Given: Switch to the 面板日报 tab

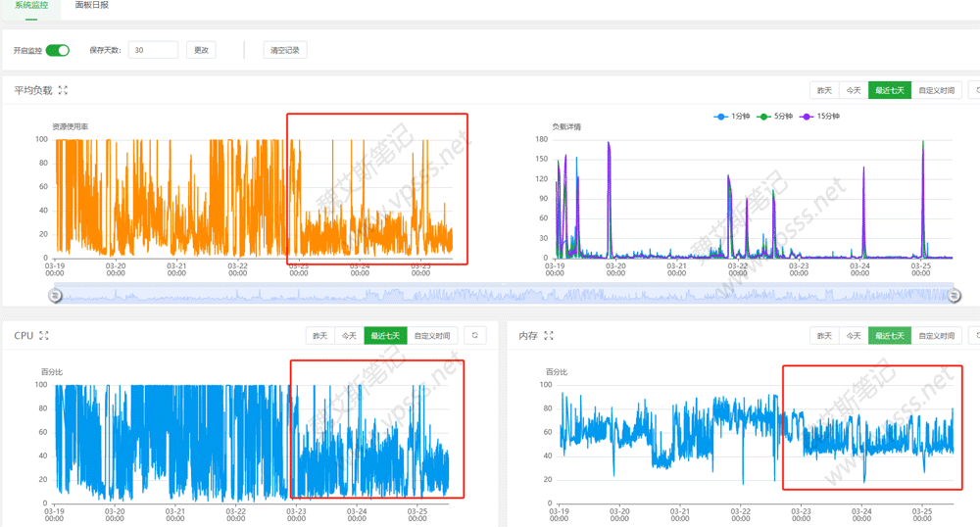Looking at the screenshot, I should coord(92,6).
